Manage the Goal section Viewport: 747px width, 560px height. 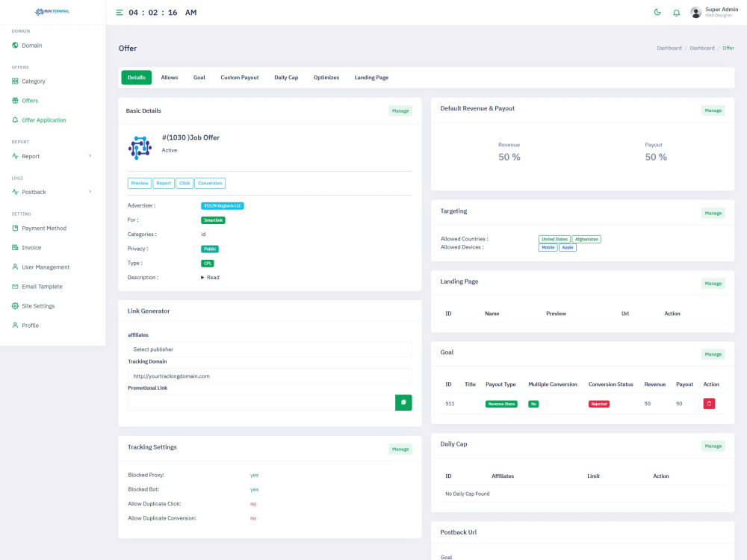click(x=713, y=354)
